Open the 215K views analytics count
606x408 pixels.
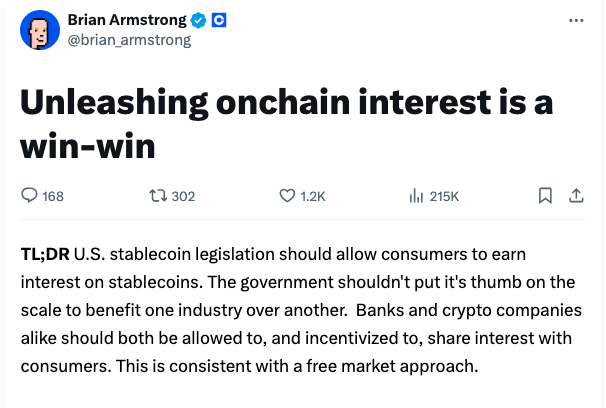point(443,196)
